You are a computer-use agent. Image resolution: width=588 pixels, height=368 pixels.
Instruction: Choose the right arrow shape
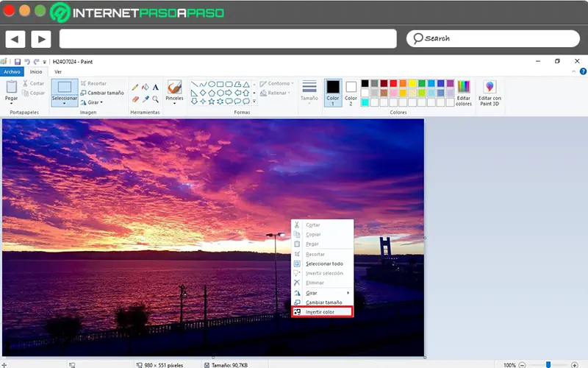point(229,93)
